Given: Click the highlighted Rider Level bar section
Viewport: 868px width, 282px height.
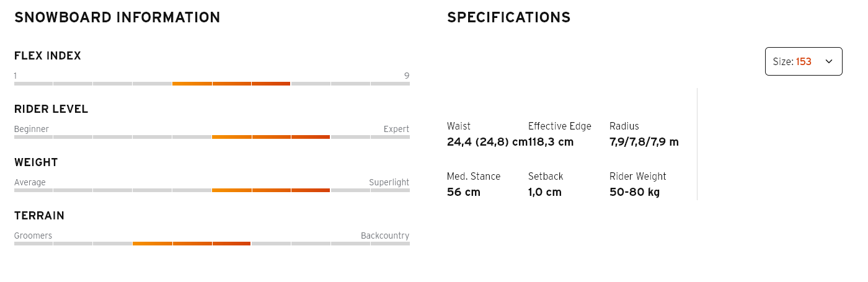Looking at the screenshot, I should 271,136.
